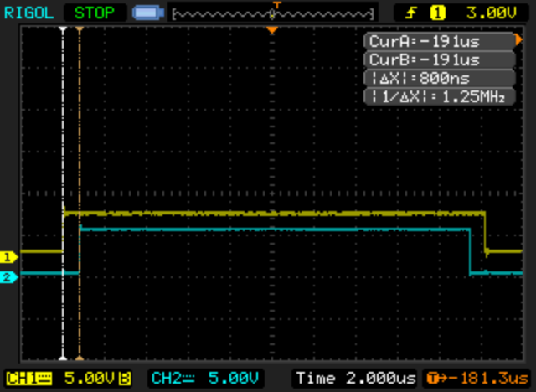This screenshot has height=392, width=536.
Task: Click the orange cursor B top marker
Action: tap(80, 30)
